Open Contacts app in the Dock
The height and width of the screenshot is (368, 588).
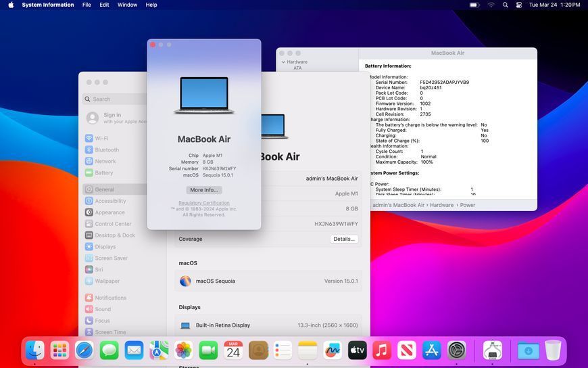(x=258, y=350)
